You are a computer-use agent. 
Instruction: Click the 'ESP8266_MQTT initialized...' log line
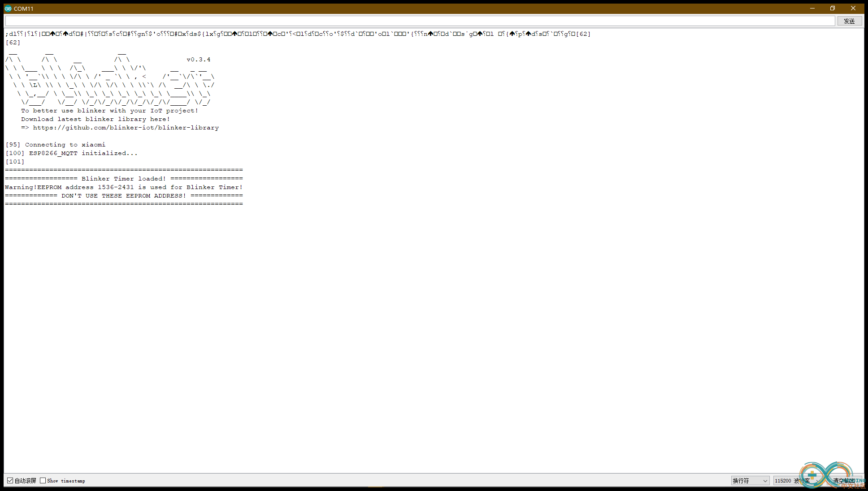pos(72,153)
